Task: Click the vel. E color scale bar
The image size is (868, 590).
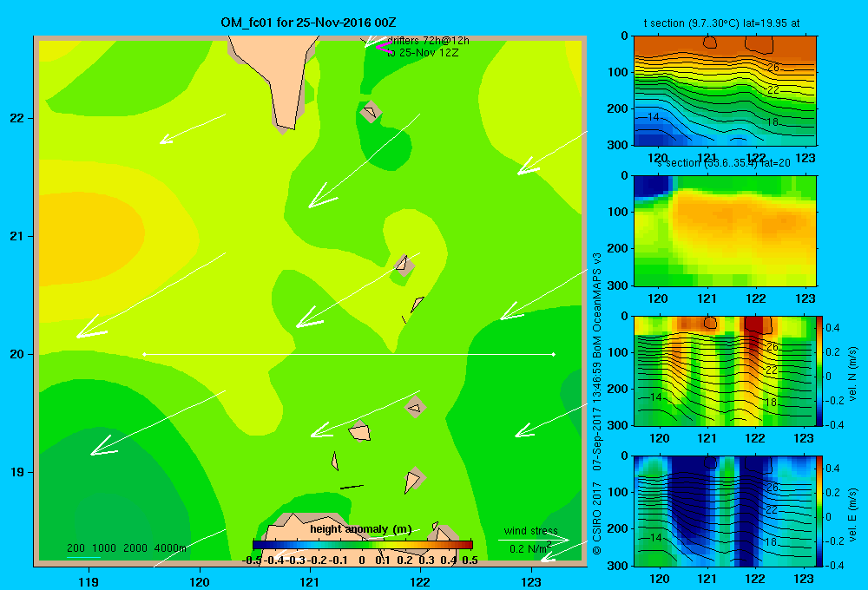Action: [820, 511]
